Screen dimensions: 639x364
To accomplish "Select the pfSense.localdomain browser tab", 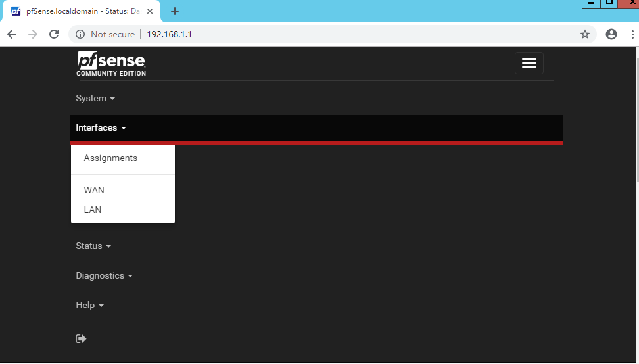I will [x=82, y=11].
